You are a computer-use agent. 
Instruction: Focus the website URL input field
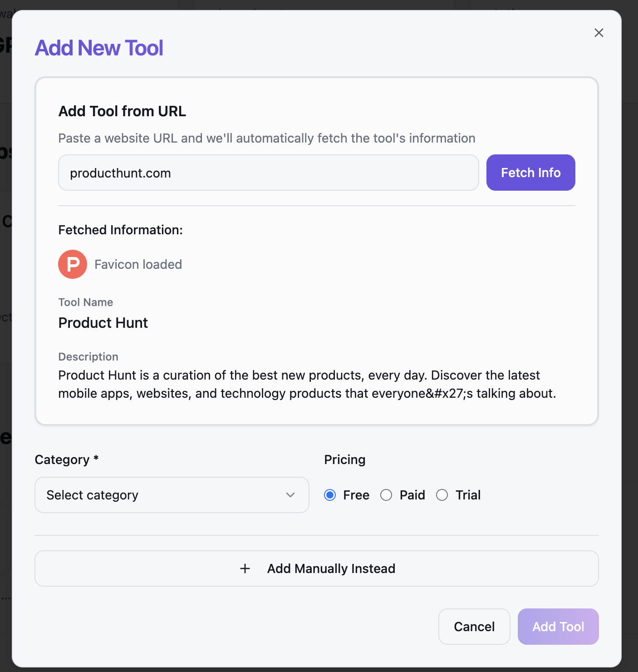pos(268,173)
